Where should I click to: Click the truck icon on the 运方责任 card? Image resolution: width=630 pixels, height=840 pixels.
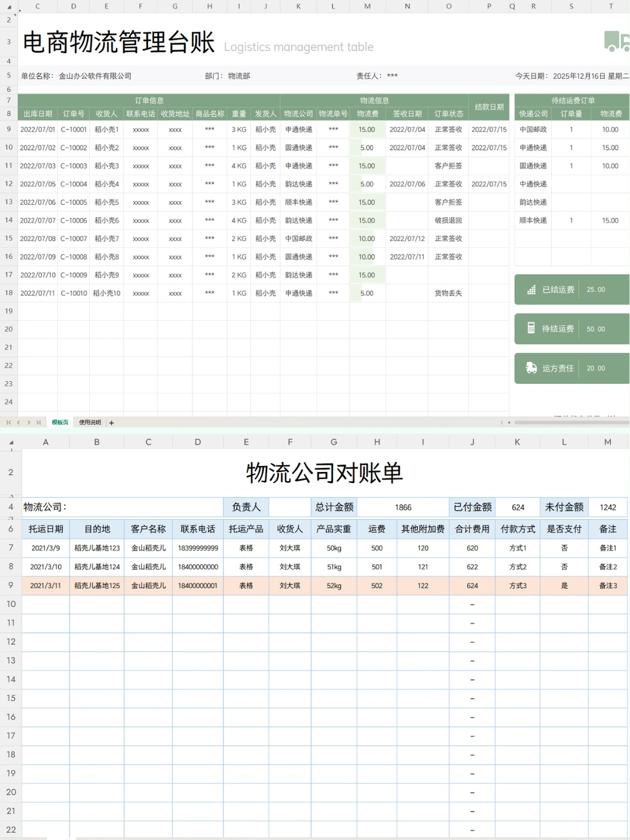coord(531,368)
